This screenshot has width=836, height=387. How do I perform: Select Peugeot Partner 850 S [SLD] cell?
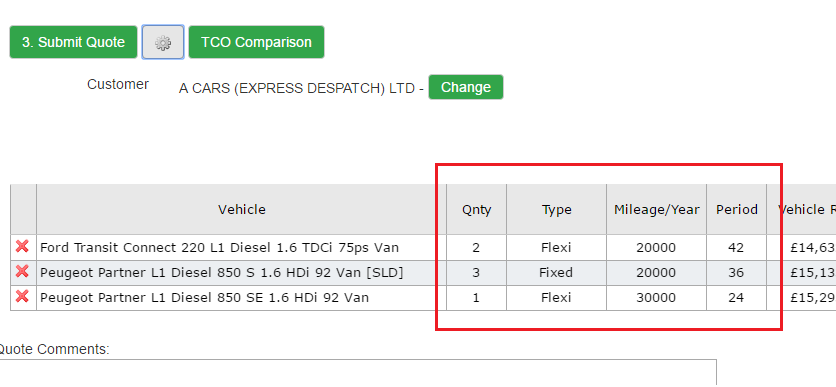tap(242, 272)
